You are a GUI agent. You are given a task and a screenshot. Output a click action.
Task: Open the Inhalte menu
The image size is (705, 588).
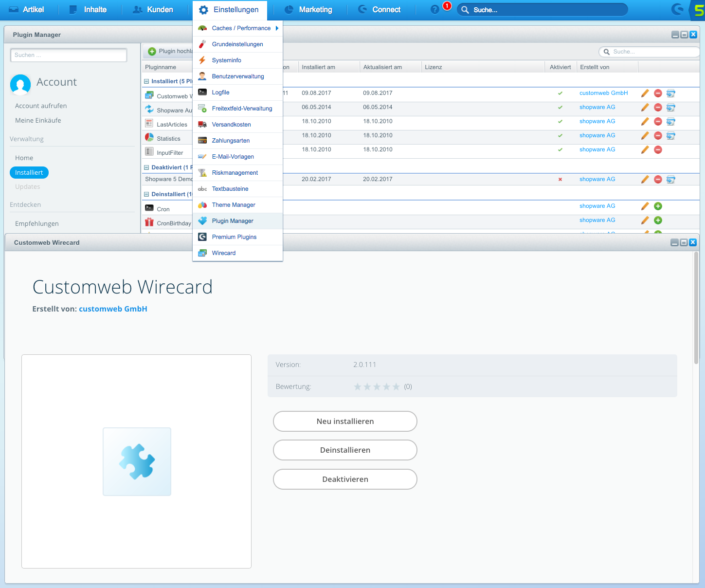tap(88, 10)
